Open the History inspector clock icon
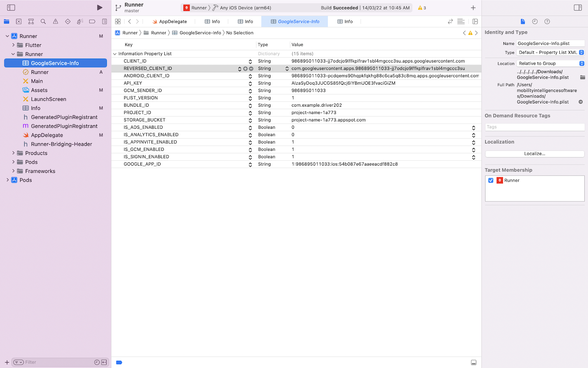This screenshot has height=368, width=588. pos(535,21)
